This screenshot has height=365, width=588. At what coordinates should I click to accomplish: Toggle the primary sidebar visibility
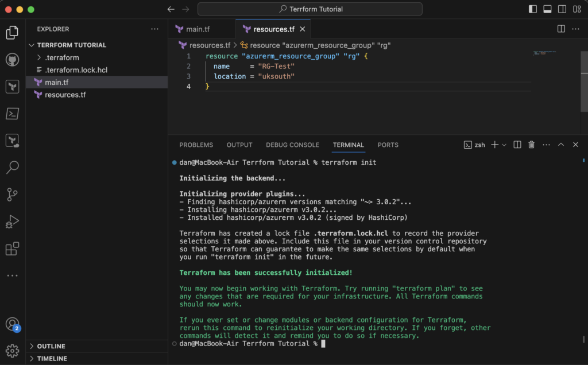coord(532,9)
